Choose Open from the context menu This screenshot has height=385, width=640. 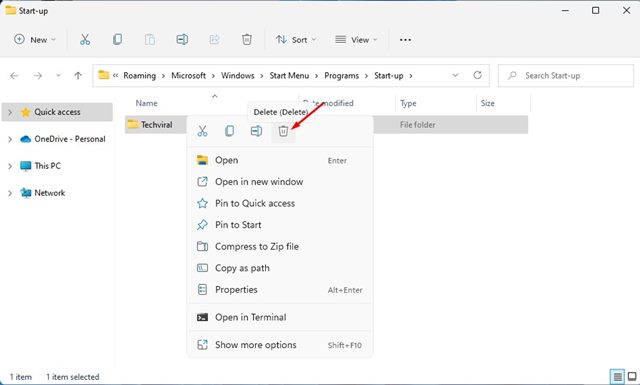[280, 160]
